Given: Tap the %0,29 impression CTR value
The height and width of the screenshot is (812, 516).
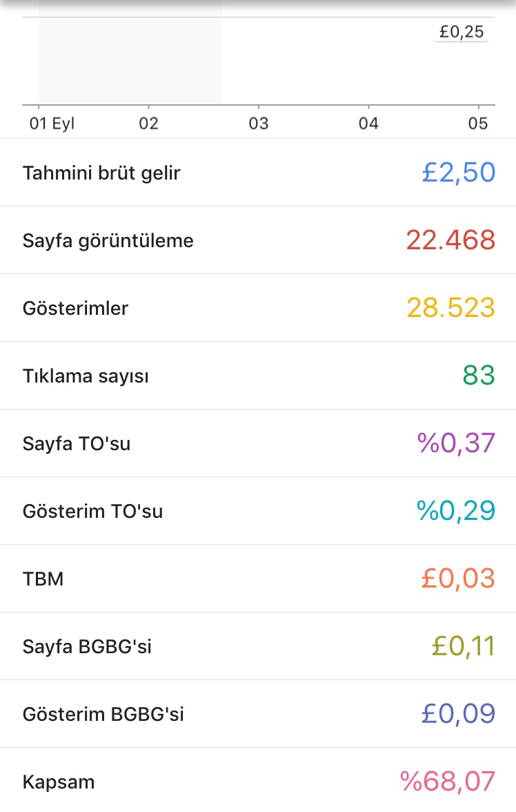Looking at the screenshot, I should coord(456,511).
